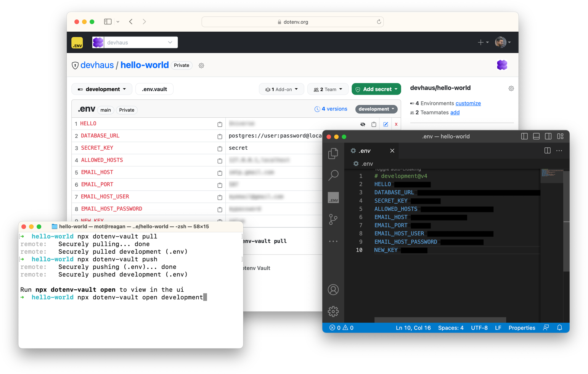Toggle primary sidebar layout icon in VS Code
Screen dimensions: 588x374
tap(524, 136)
